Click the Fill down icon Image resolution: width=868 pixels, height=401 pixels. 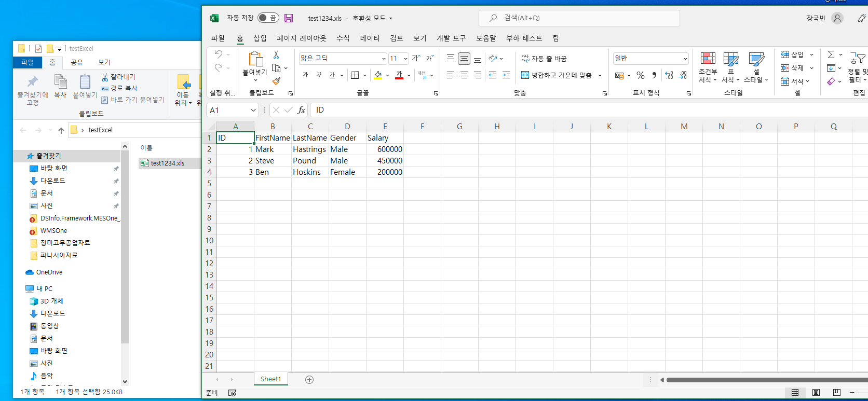831,68
